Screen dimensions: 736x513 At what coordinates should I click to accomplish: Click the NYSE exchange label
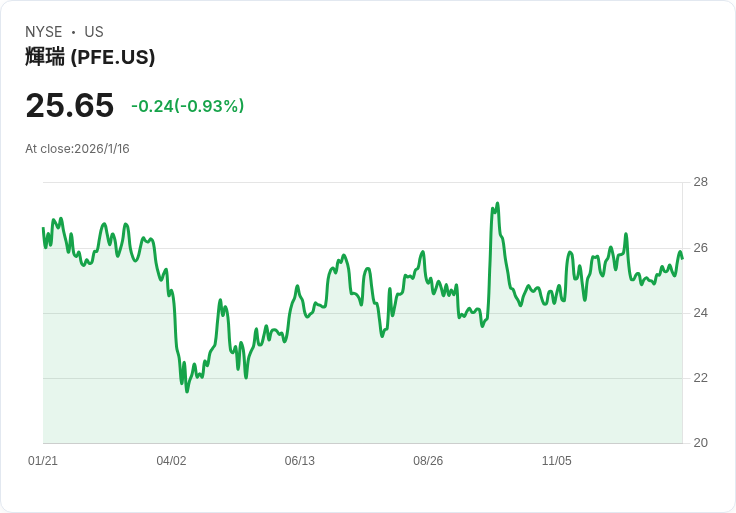(x=44, y=32)
